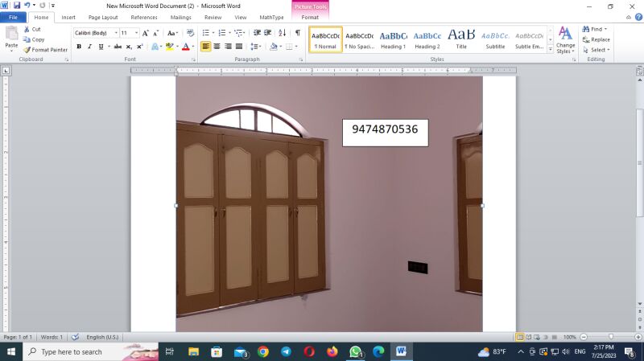The width and height of the screenshot is (644, 361).
Task: Switch to the Page Layout tab
Action: tap(102, 17)
